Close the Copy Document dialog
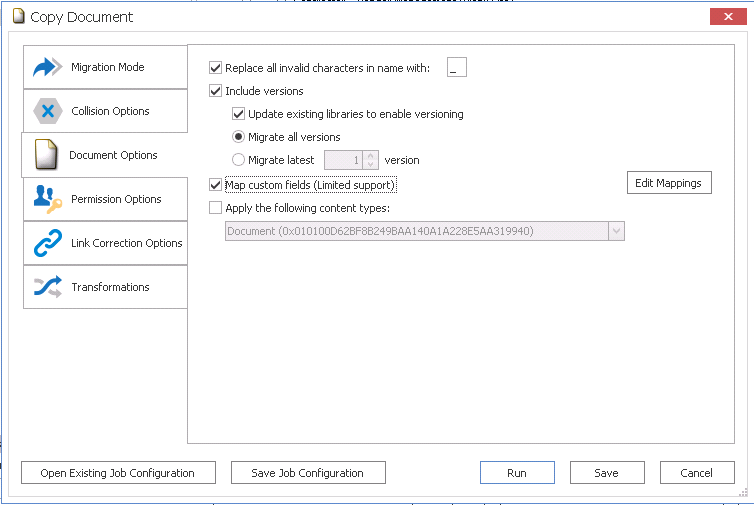754x505 pixels. [x=723, y=16]
